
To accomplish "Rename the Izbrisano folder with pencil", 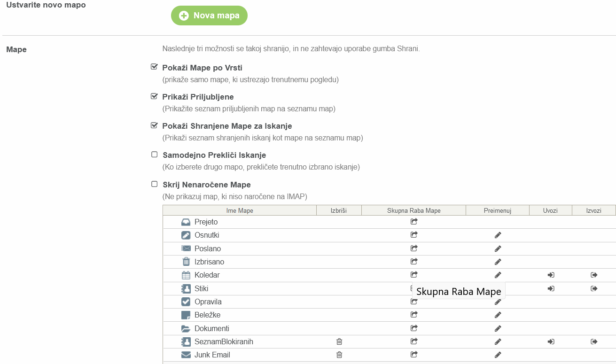I will pyautogui.click(x=498, y=262).
